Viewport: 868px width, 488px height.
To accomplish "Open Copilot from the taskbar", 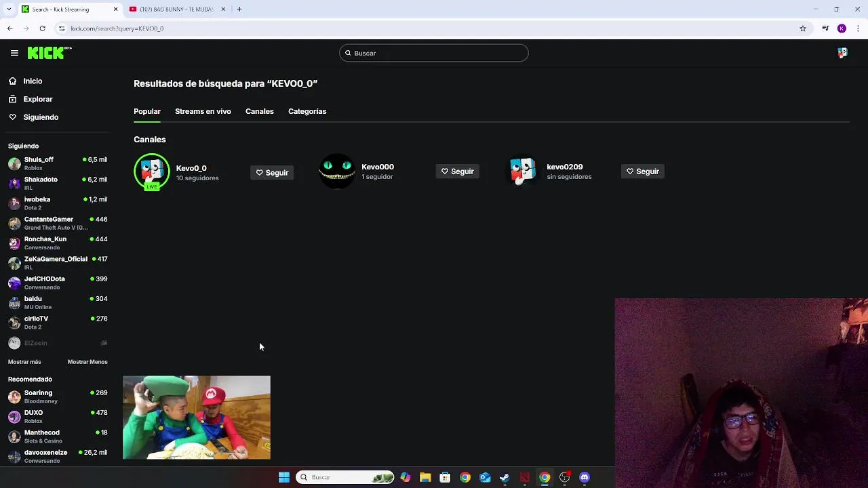I will click(x=406, y=477).
